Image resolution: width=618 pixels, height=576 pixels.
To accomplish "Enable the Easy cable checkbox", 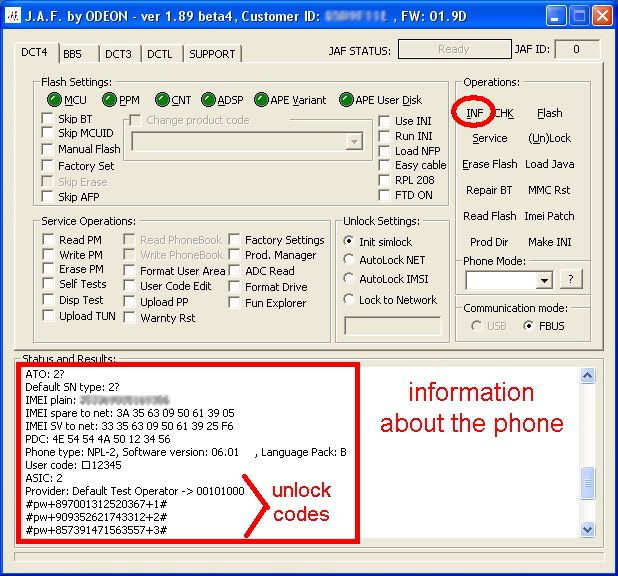I will tap(384, 165).
